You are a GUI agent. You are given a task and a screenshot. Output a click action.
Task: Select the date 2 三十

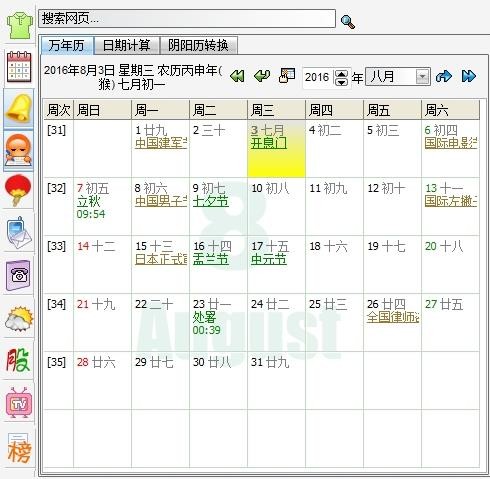pos(218,149)
